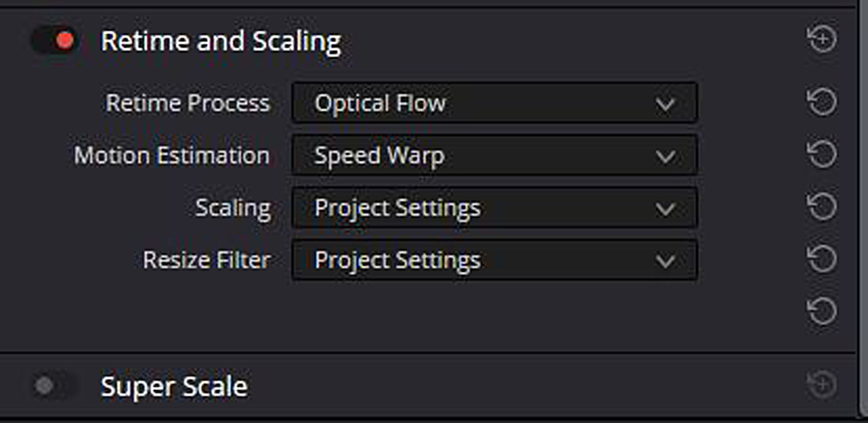This screenshot has height=423, width=868.
Task: Reset the Resize Filter setting
Action: [822, 258]
